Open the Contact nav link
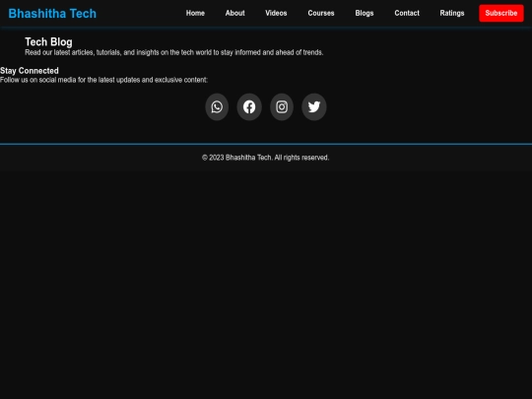The width and height of the screenshot is (532, 399). (407, 13)
